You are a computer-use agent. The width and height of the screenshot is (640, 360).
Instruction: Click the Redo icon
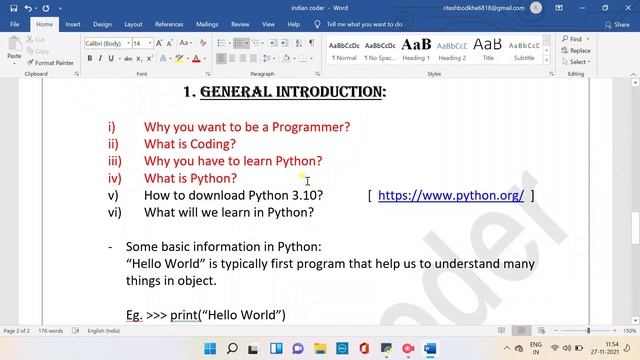pyautogui.click(x=46, y=8)
